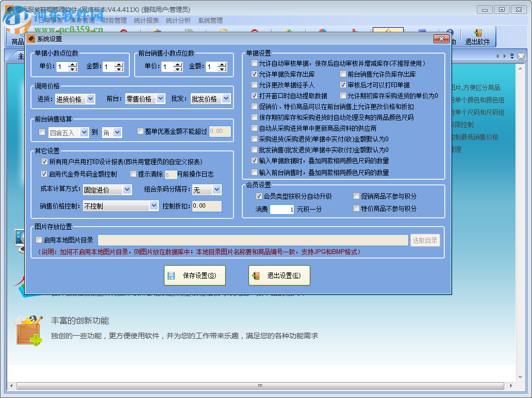Image resolution: width=532 pixels, height=398 pixels.
Task: Toggle 所有用户共用打印设计报表 checkbox
Action: click(44, 161)
